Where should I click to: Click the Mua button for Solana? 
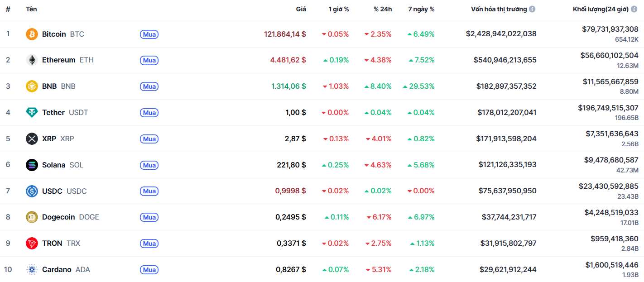point(149,165)
